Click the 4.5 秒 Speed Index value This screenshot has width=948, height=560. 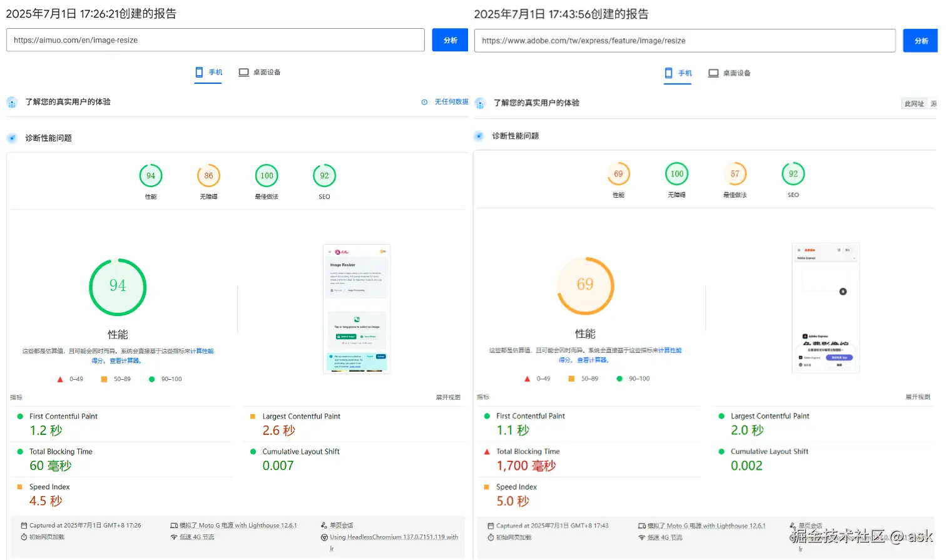coord(46,501)
